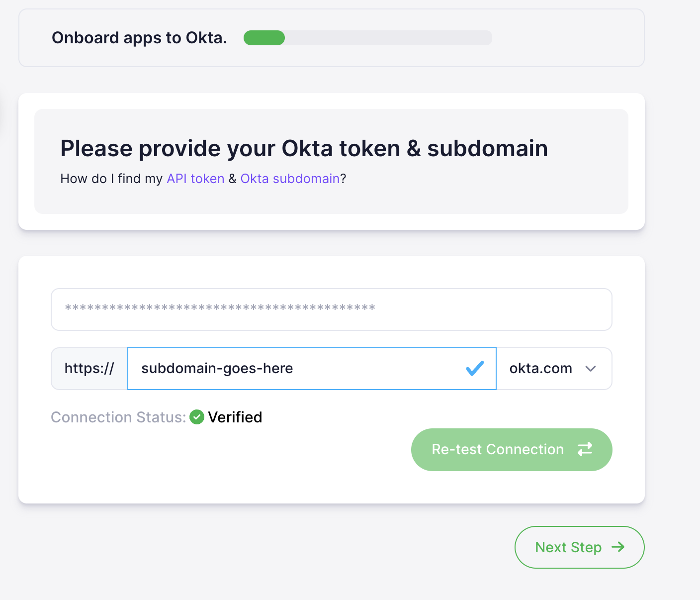Click into the subdomain-goes-here text field
The height and width of the screenshot is (600, 700).
[298, 369]
